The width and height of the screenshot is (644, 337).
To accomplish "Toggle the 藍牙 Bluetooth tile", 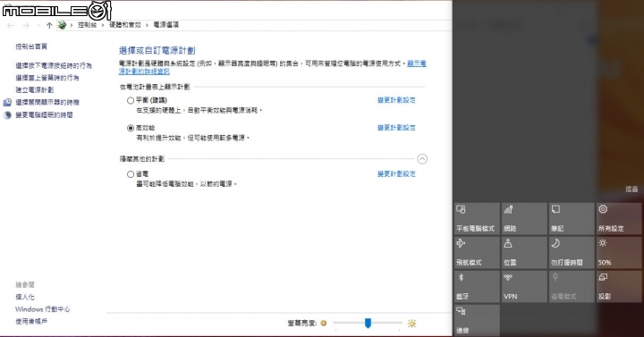I will [x=477, y=287].
